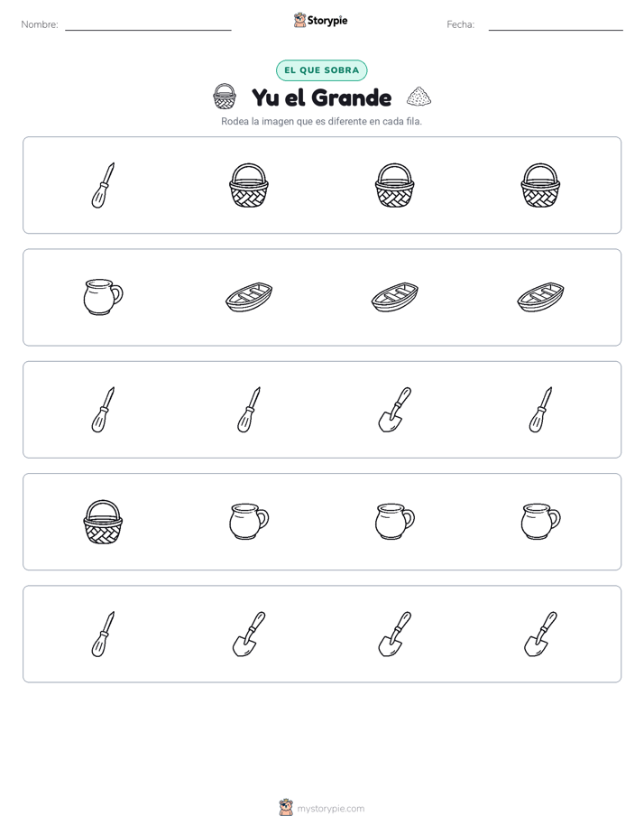Click the first boat in row two
This screenshot has height=834, width=644.
click(249, 297)
